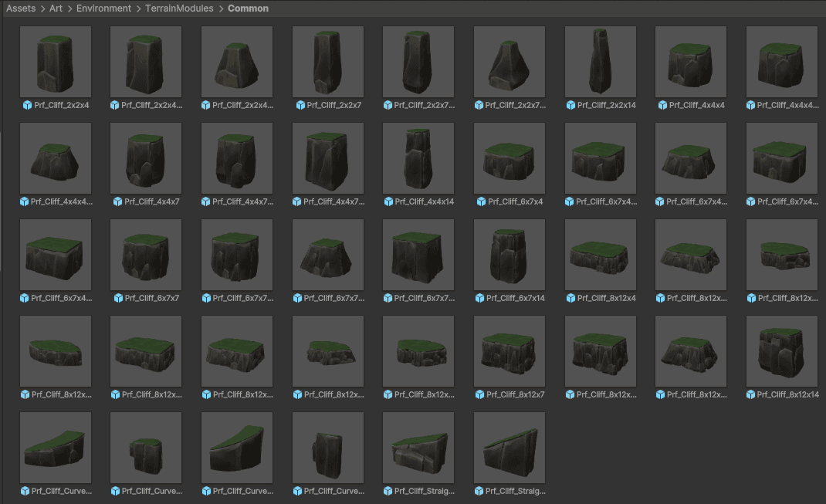826x504 pixels.
Task: Click the prefab icon next to Prf_Cliff_8x12x7
Action: tap(479, 394)
